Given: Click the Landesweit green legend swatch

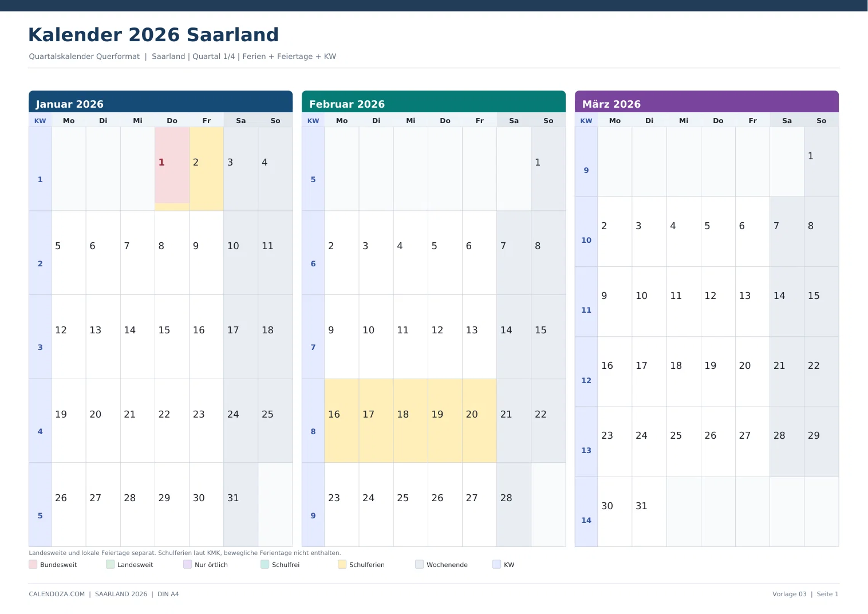Looking at the screenshot, I should click(x=111, y=564).
